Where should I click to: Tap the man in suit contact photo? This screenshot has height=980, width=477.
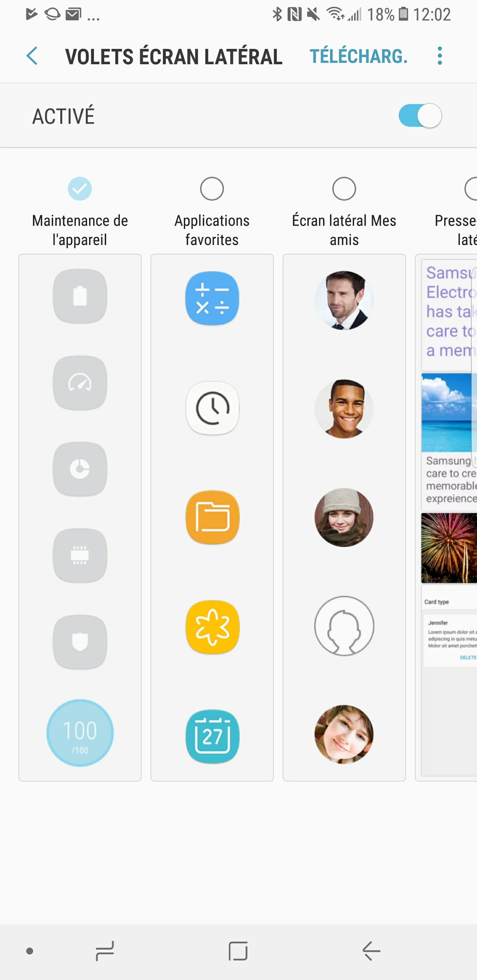[344, 300]
